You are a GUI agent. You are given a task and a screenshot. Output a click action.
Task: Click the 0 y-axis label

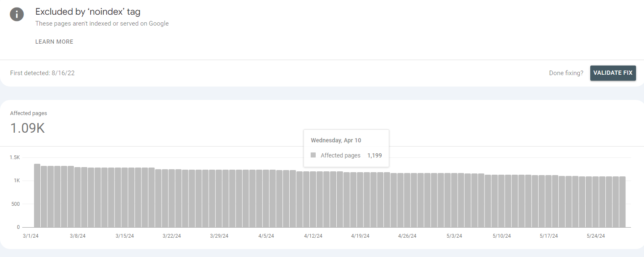tap(18, 227)
